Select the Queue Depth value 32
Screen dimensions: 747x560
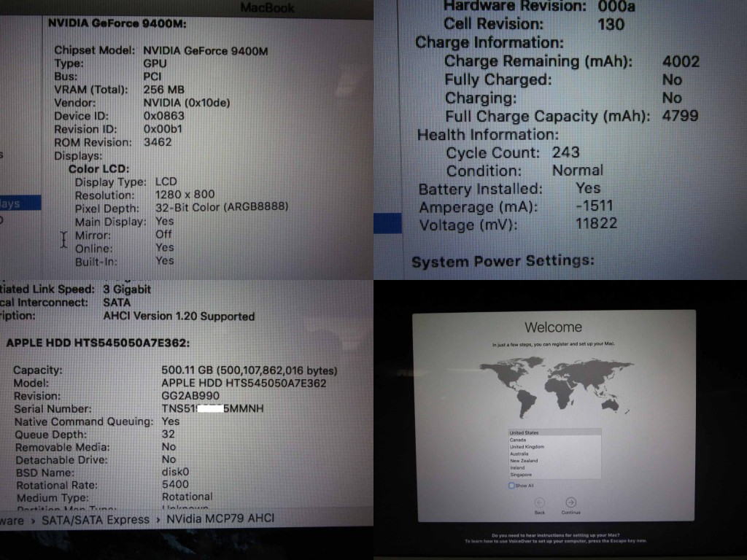pos(169,434)
